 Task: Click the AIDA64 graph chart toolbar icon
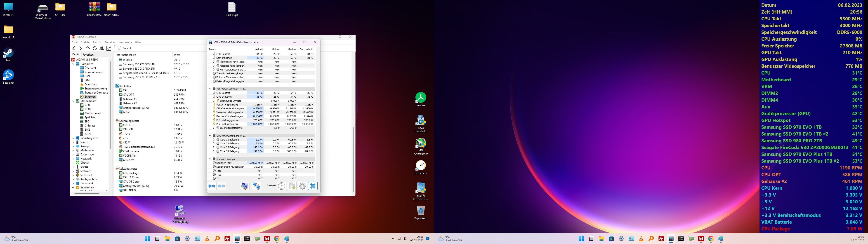pos(109,49)
